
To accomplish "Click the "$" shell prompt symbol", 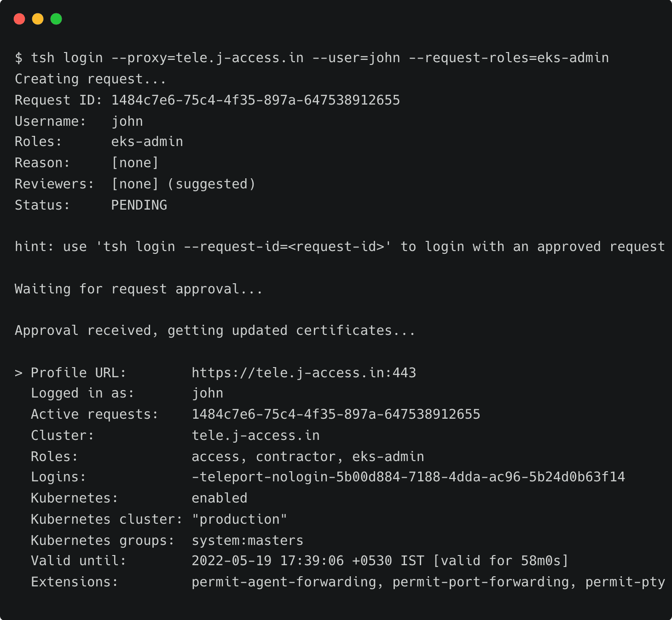I will (x=18, y=58).
